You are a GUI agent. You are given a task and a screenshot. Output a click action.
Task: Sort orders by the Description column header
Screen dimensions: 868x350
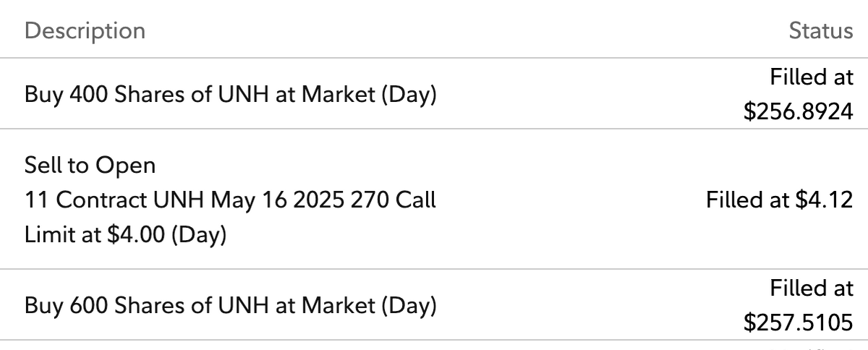click(x=85, y=31)
